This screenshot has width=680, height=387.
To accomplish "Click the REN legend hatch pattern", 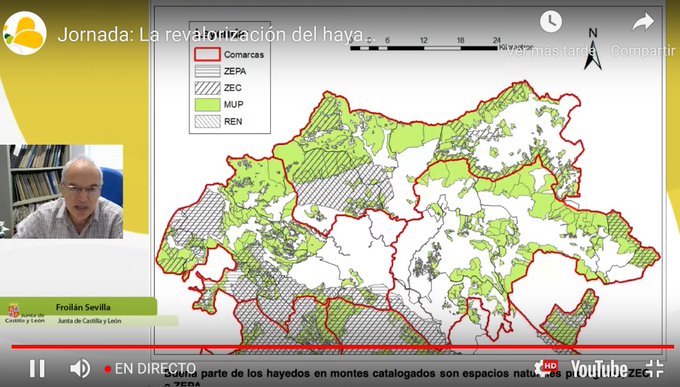I will [x=207, y=121].
